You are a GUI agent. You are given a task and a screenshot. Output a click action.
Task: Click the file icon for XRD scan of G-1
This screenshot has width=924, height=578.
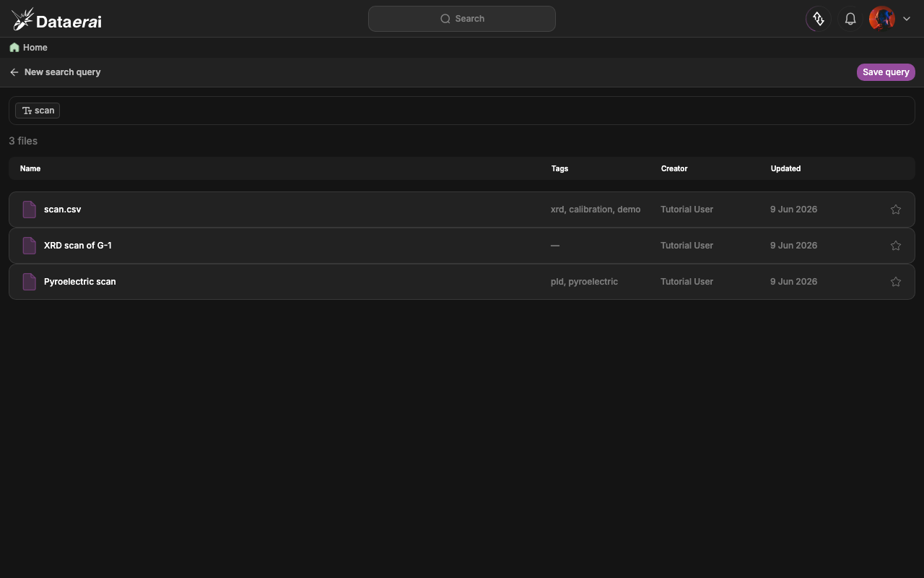[x=30, y=246]
